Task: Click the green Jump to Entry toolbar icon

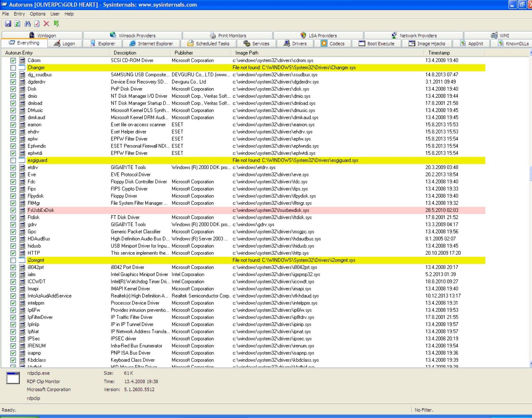Action: pyautogui.click(x=57, y=24)
